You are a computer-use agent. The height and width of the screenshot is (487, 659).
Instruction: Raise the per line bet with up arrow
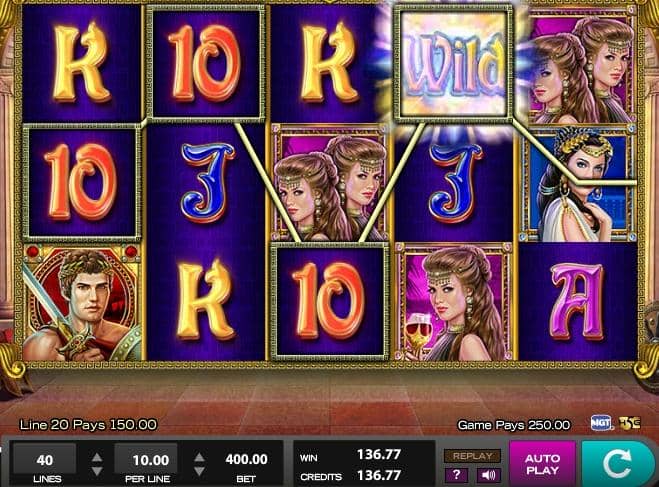[x=200, y=457]
